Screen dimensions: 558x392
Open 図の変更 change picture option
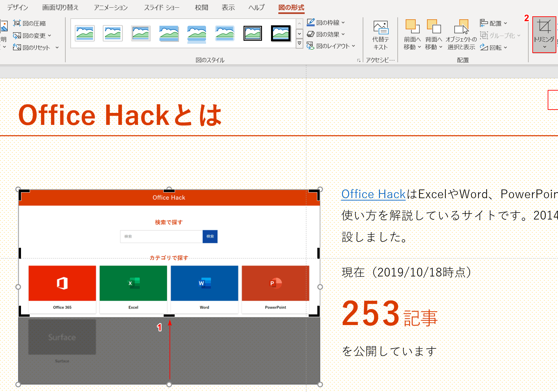point(32,36)
